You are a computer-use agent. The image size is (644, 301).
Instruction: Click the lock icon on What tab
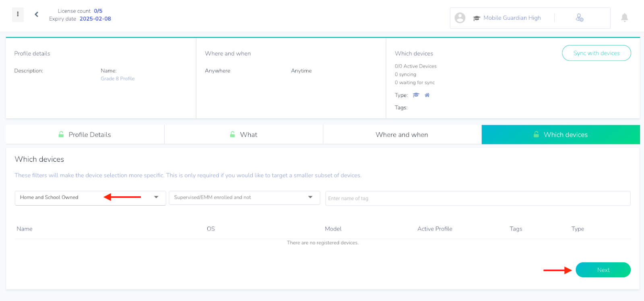tap(232, 134)
